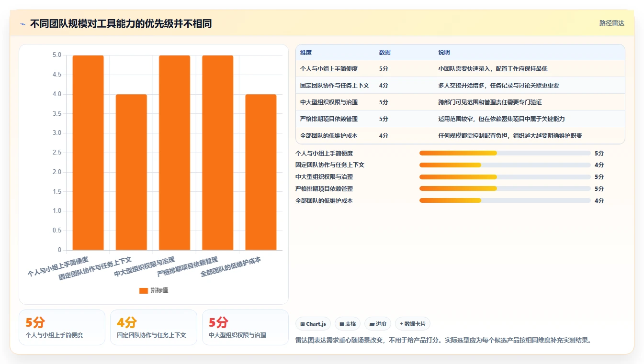Click the y-axis value 0.5
Screen dimensions: 644x364
(56, 231)
